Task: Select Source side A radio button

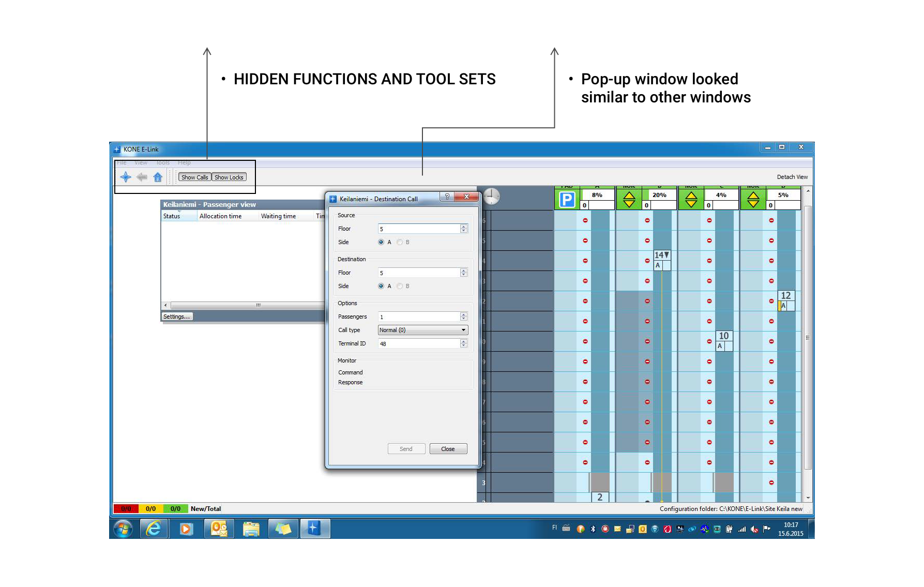Action: coord(381,242)
